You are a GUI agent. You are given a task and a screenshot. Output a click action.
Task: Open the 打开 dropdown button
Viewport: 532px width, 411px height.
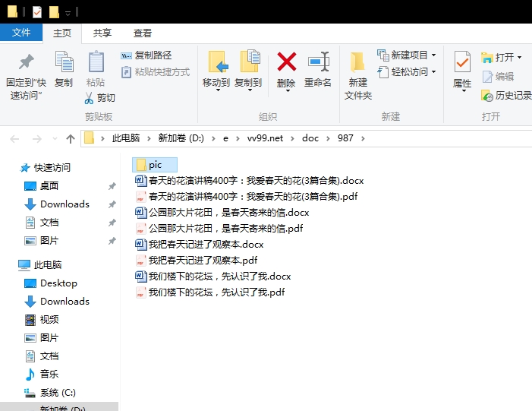point(501,58)
